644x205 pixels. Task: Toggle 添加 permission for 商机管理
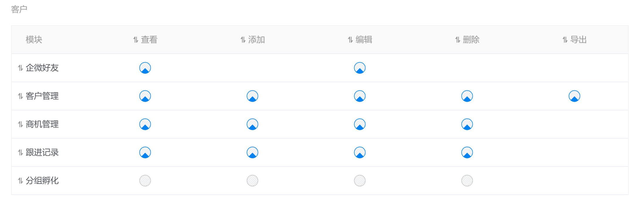tap(252, 124)
